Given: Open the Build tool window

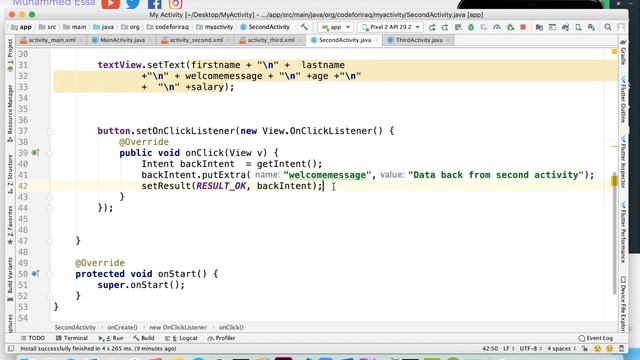Looking at the screenshot, I should [144, 338].
